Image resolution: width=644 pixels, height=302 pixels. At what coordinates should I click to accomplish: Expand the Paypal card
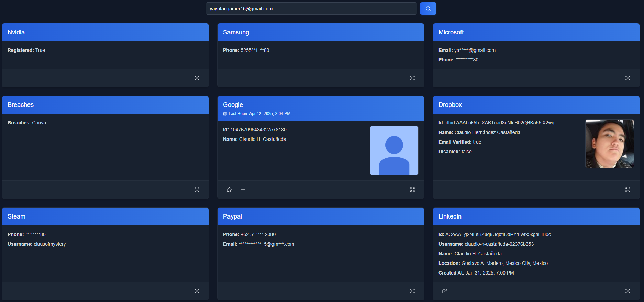(412, 291)
